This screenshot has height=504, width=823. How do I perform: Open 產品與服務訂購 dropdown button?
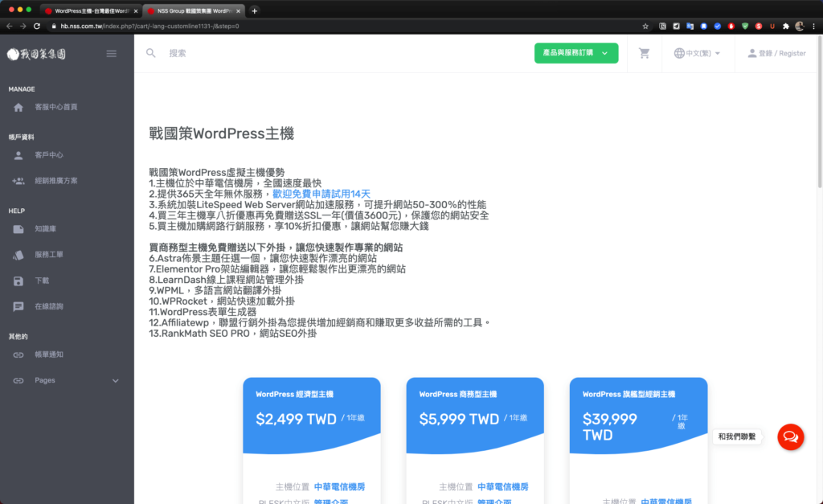point(576,53)
